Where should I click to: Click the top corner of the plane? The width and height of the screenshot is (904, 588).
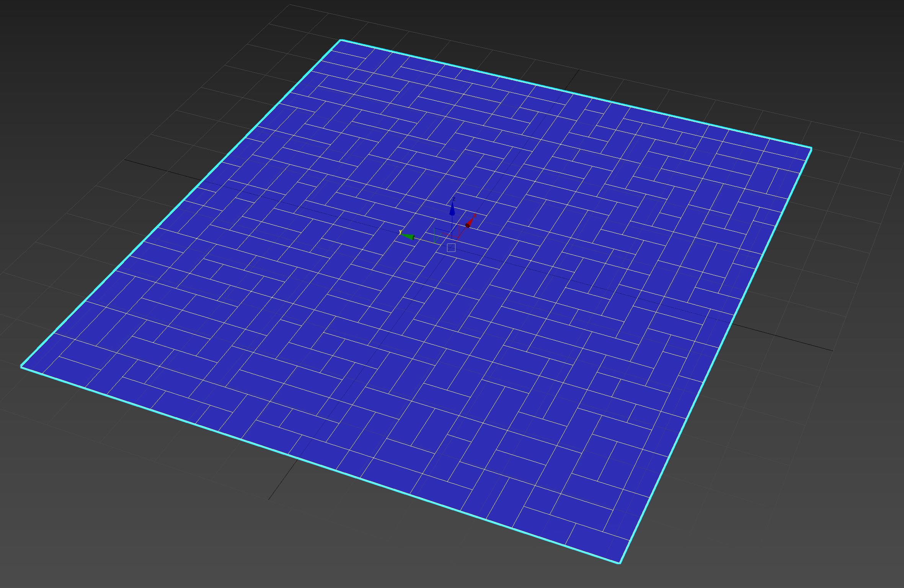(341, 40)
